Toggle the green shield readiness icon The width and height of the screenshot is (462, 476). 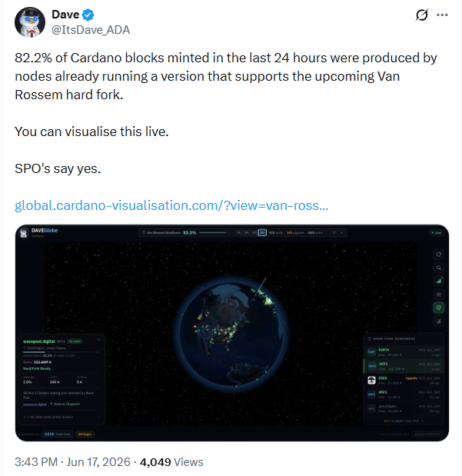[439, 308]
